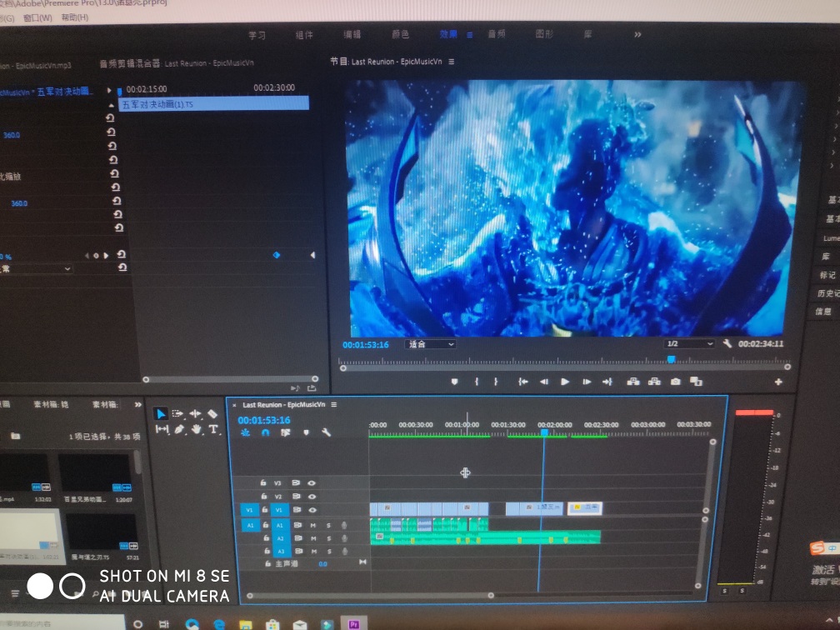The height and width of the screenshot is (630, 840).
Task: Toggle V3 track output eye
Action: (312, 482)
